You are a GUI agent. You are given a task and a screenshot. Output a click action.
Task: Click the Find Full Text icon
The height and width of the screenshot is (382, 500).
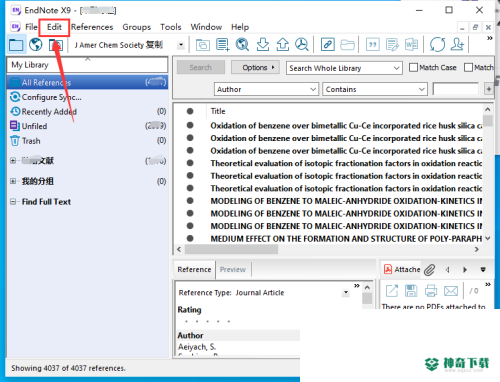click(302, 44)
